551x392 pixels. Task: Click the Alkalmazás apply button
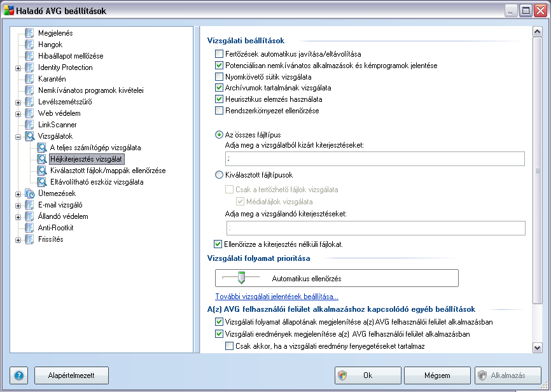(508, 375)
